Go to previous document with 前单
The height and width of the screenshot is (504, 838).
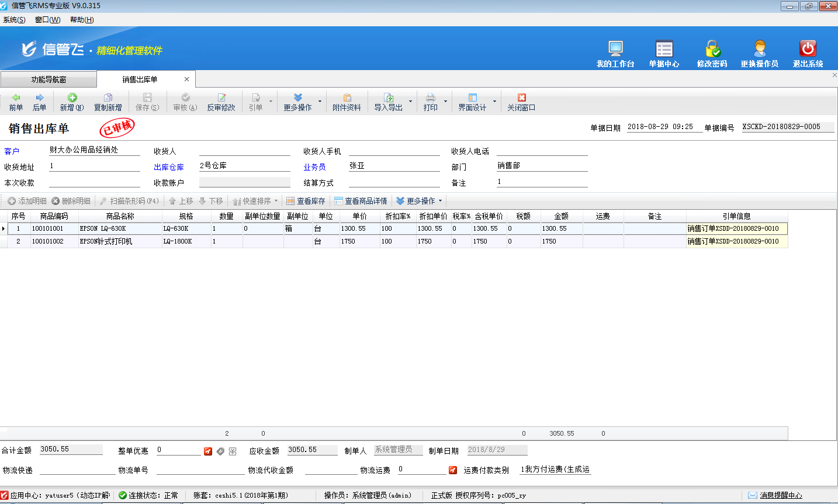pos(16,102)
